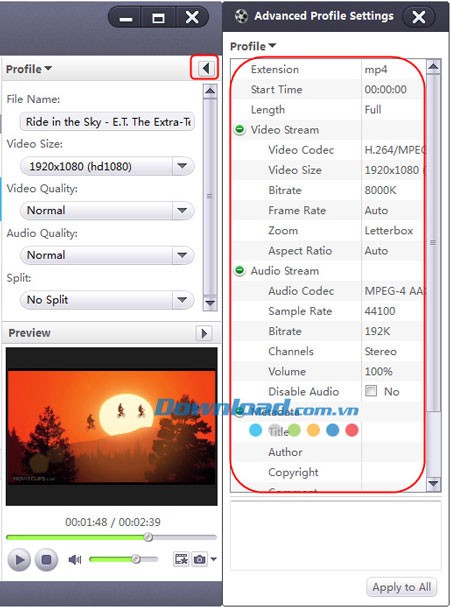450x607 pixels.
Task: Open the Video Size dropdown
Action: 182,166
